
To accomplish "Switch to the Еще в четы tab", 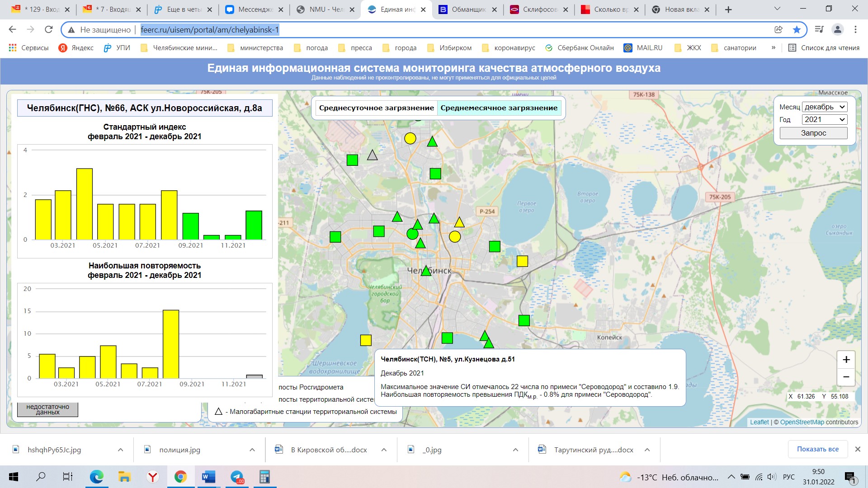I will 184,9.
